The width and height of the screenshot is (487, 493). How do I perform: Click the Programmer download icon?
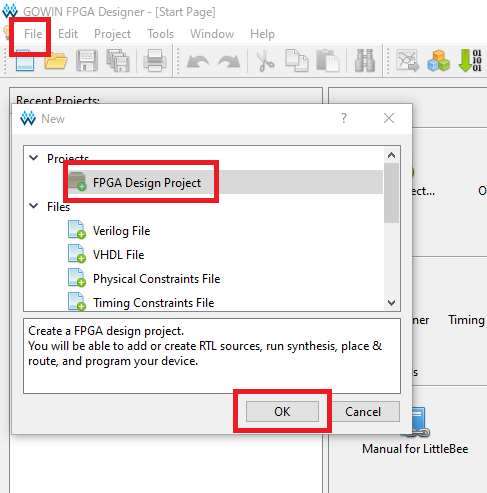point(470,61)
